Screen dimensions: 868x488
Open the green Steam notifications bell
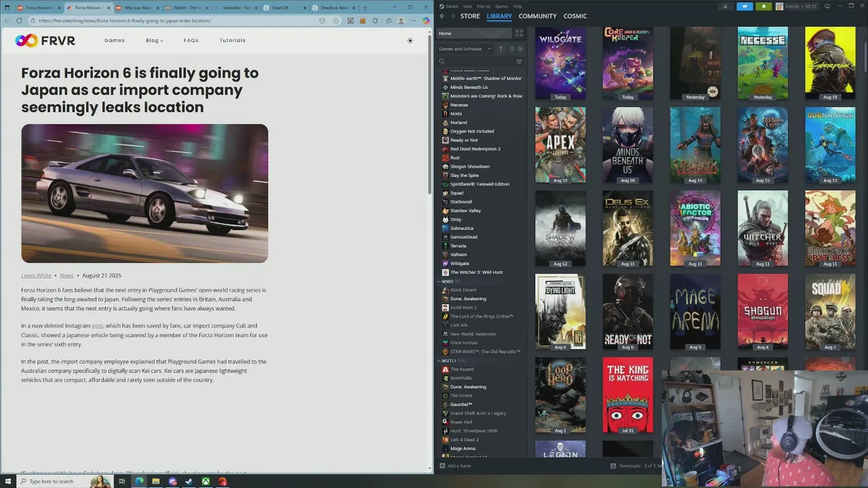764,6
